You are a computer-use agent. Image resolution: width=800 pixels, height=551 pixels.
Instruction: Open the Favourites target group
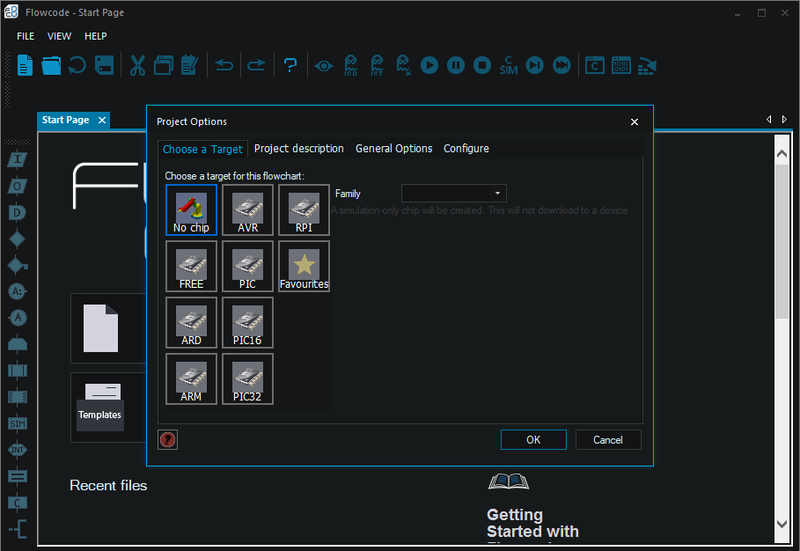tap(304, 266)
